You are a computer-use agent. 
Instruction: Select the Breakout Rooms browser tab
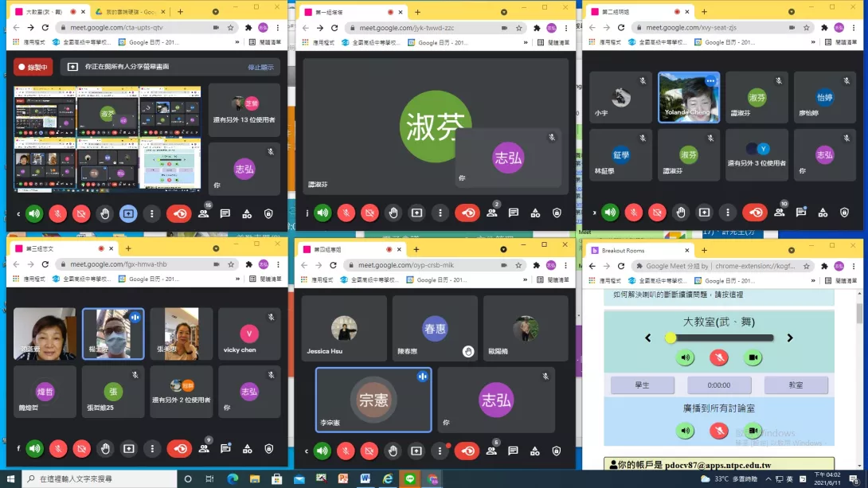[640, 251]
